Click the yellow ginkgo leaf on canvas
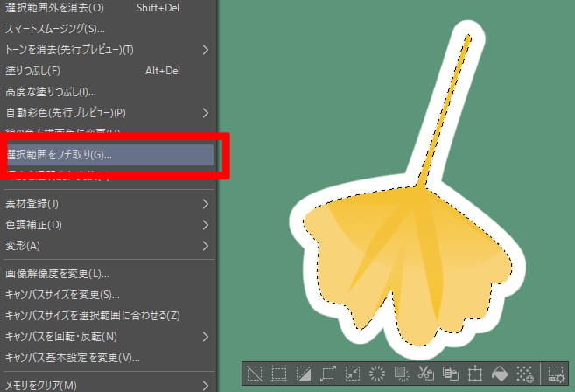This screenshot has height=392, width=575. [x=407, y=256]
